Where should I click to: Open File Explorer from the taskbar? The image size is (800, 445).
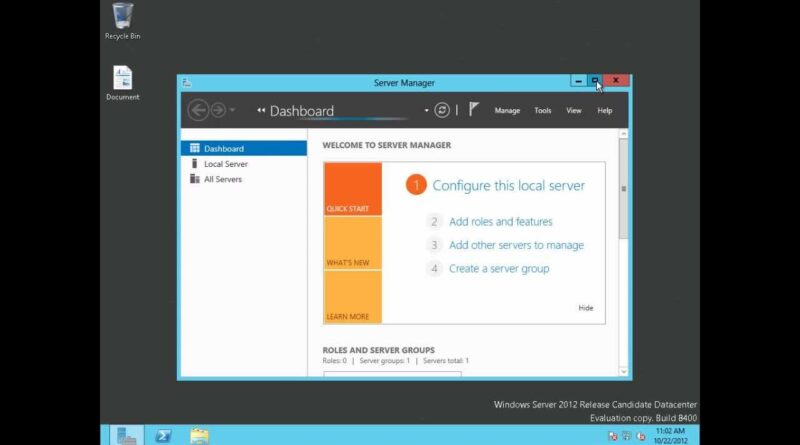[x=199, y=436]
